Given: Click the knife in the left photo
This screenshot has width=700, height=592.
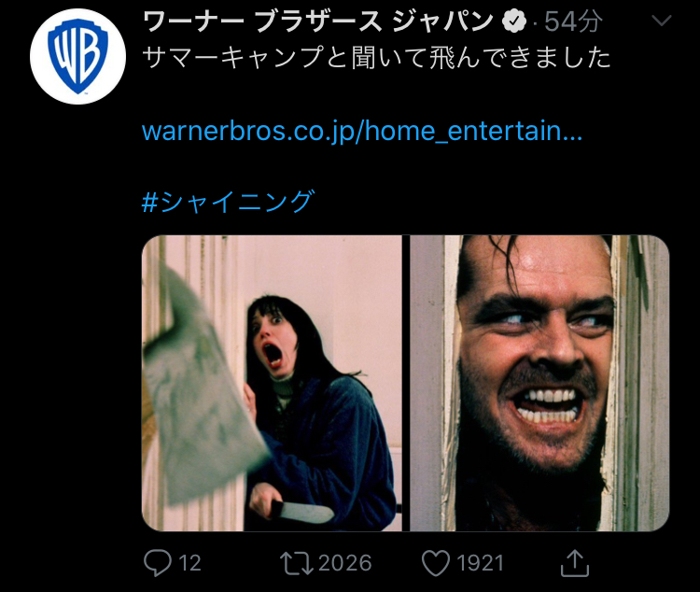Looking at the screenshot, I should pyautogui.click(x=301, y=512).
